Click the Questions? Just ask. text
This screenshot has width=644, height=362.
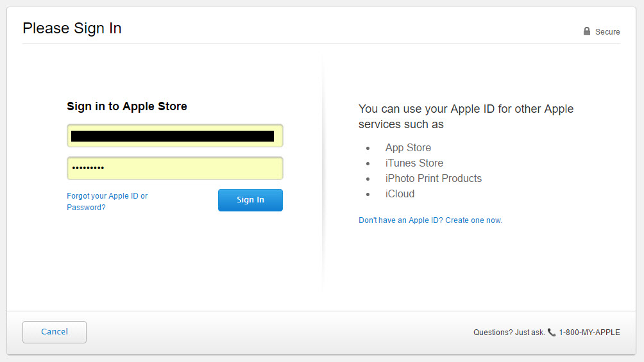[509, 333]
